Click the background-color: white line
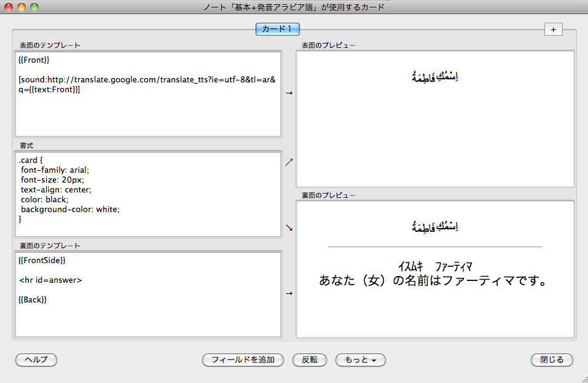 70,209
